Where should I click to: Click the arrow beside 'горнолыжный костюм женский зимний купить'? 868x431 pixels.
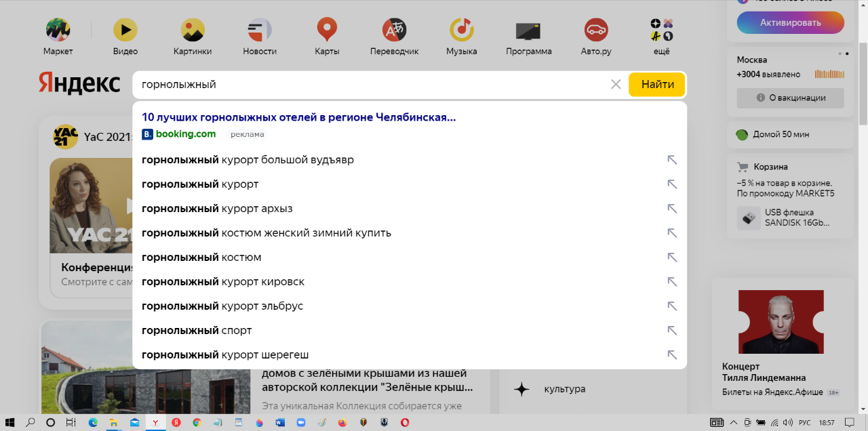(x=672, y=233)
